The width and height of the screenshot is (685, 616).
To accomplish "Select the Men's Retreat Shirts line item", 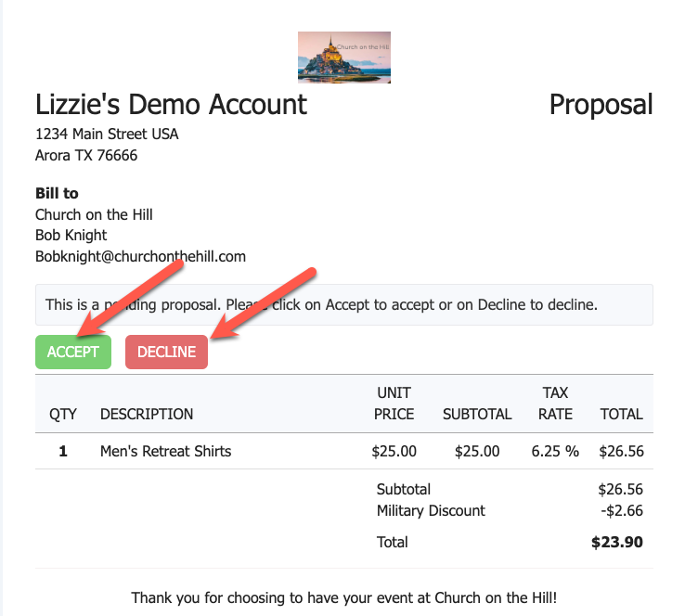I will point(165,452).
